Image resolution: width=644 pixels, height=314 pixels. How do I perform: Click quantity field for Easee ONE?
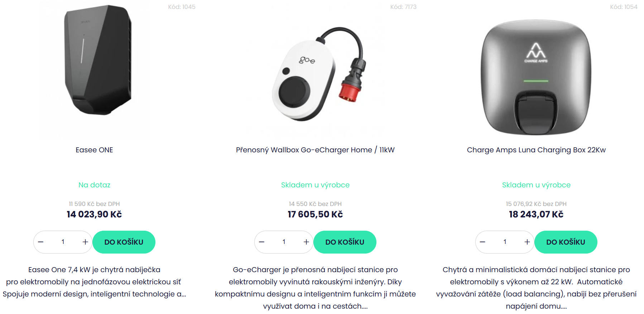63,242
